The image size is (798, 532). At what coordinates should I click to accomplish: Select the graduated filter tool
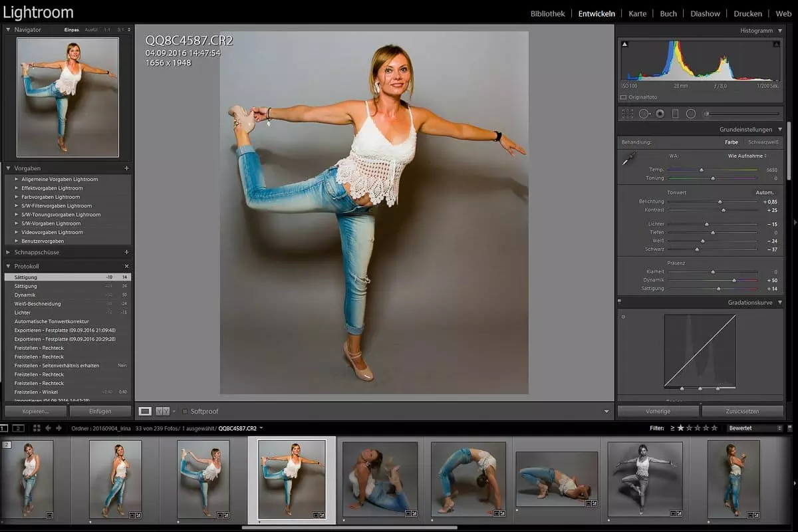pos(675,114)
